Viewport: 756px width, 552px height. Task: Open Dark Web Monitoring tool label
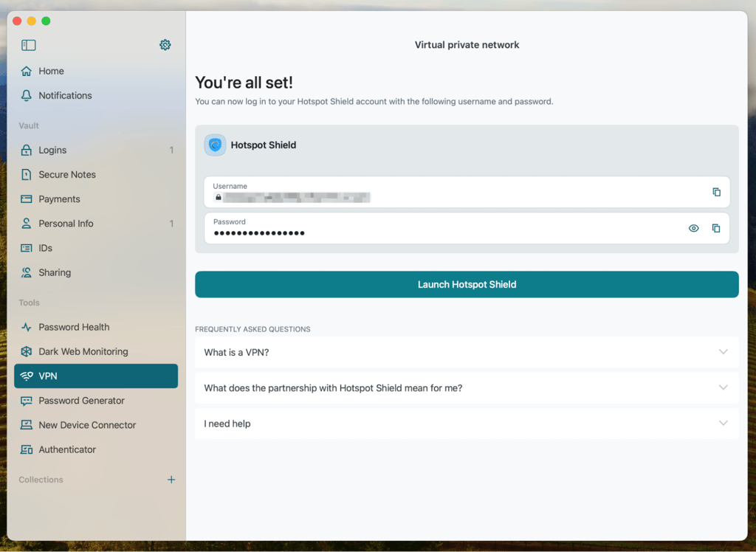pos(83,351)
